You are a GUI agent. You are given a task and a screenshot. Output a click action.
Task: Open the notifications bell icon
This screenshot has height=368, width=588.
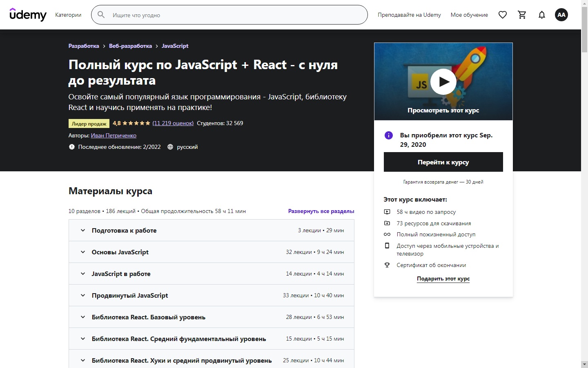click(x=542, y=15)
